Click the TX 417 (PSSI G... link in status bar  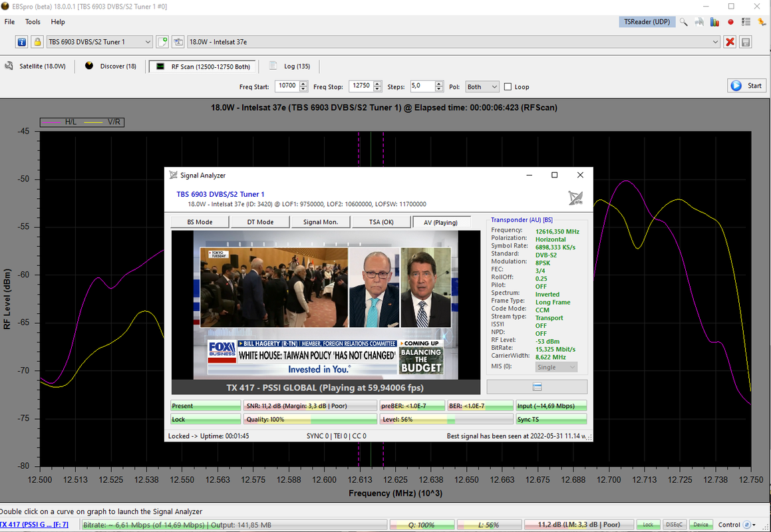pyautogui.click(x=34, y=525)
